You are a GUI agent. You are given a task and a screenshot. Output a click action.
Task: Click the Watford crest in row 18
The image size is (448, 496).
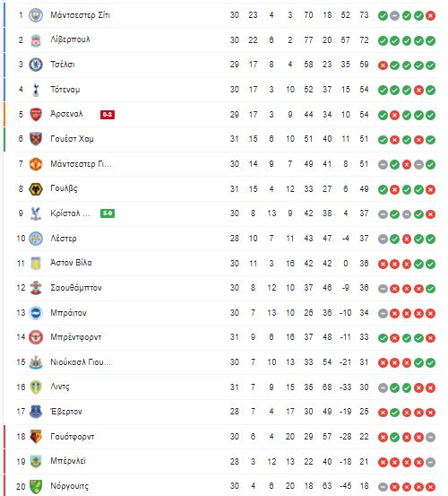pos(36,437)
